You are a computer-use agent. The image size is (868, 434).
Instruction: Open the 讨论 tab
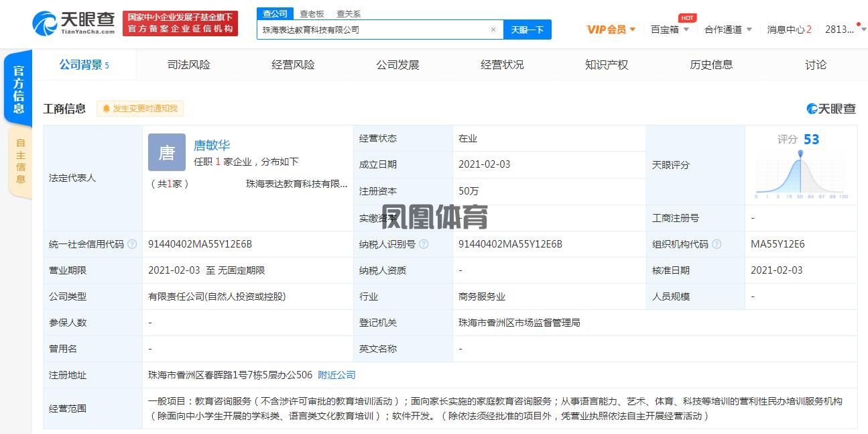pos(816,65)
